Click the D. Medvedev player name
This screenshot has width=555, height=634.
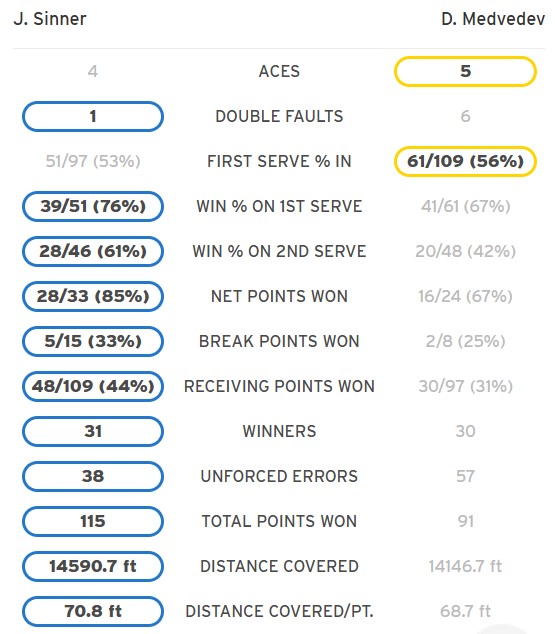(493, 19)
